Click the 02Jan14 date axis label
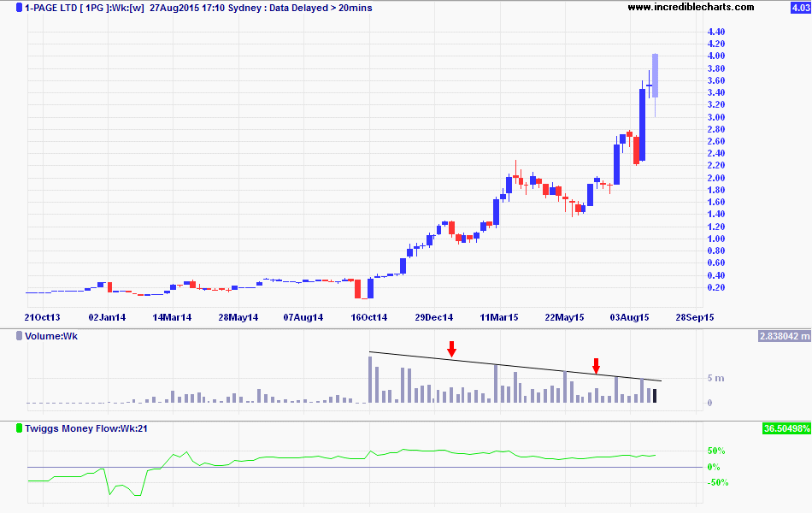812x513 pixels. tap(107, 317)
